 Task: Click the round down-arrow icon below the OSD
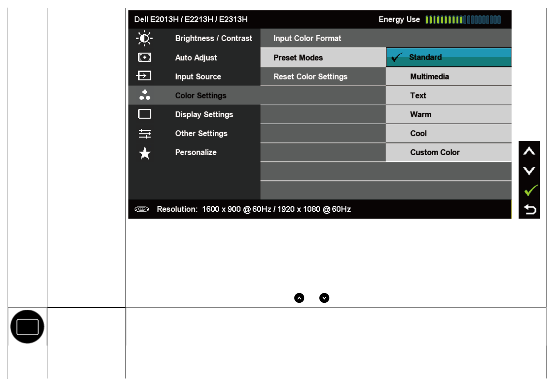coord(324,298)
